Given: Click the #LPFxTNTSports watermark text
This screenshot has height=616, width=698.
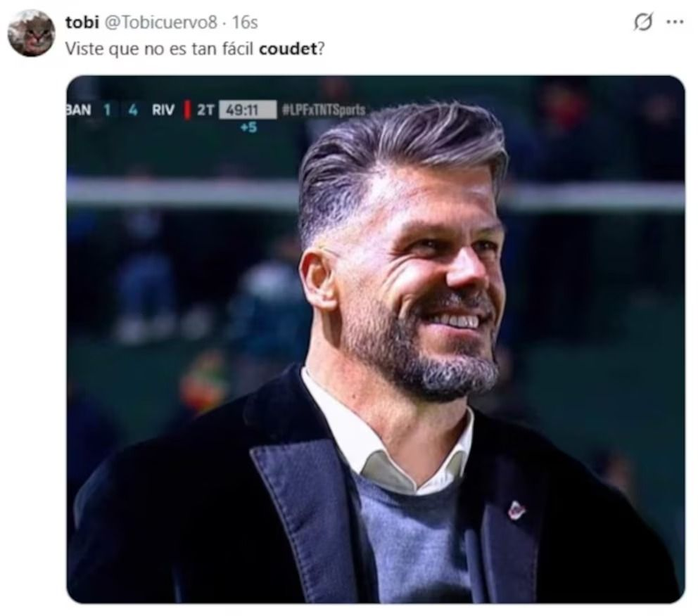Looking at the screenshot, I should [x=324, y=110].
